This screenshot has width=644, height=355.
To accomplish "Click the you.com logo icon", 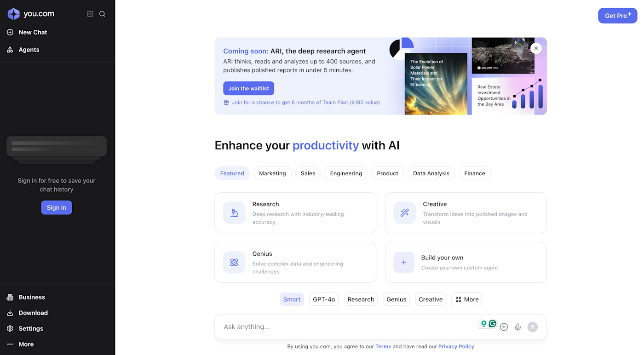I will [14, 14].
